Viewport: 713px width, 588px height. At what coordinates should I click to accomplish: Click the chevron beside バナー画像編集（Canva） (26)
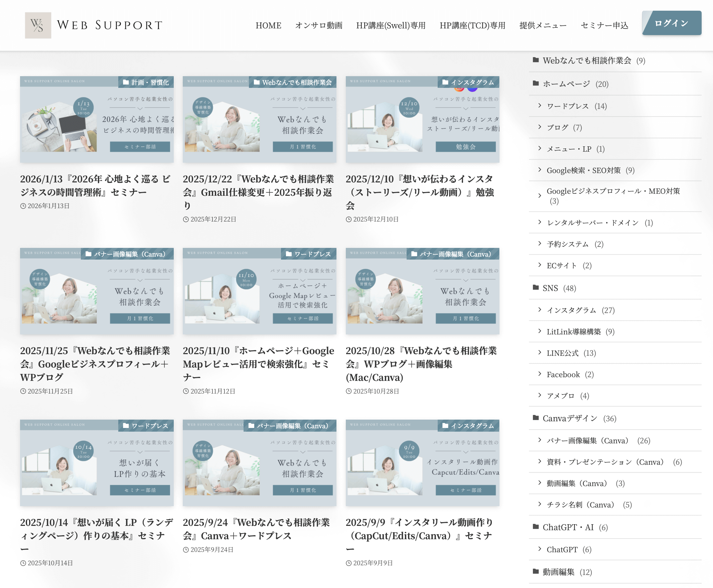point(540,440)
